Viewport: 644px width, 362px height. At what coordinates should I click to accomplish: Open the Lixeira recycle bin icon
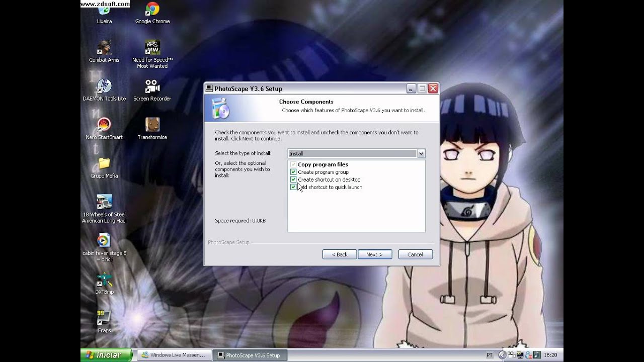tap(104, 13)
